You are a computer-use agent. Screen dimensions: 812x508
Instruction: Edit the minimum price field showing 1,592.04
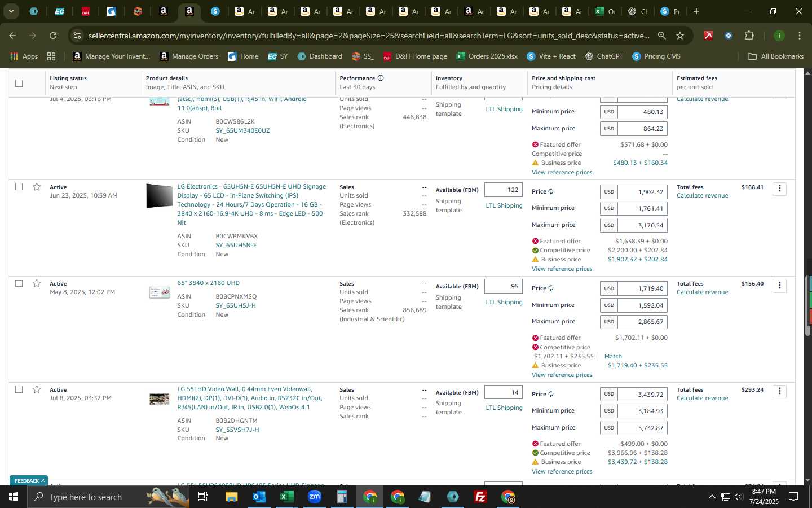pos(643,305)
